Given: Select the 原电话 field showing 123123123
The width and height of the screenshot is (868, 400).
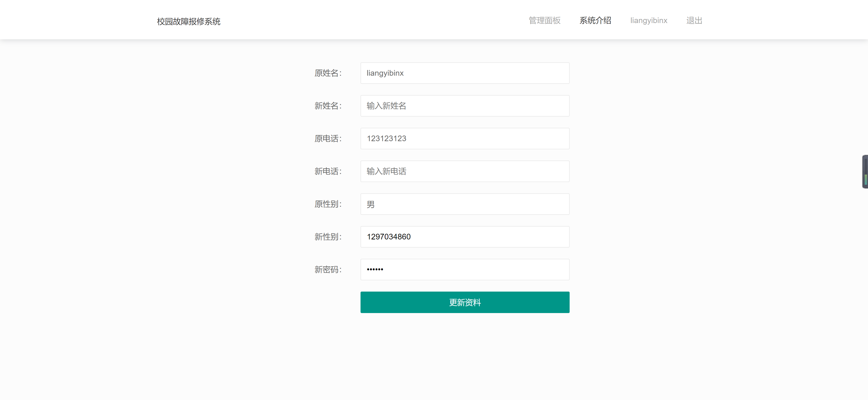Looking at the screenshot, I should click(465, 138).
